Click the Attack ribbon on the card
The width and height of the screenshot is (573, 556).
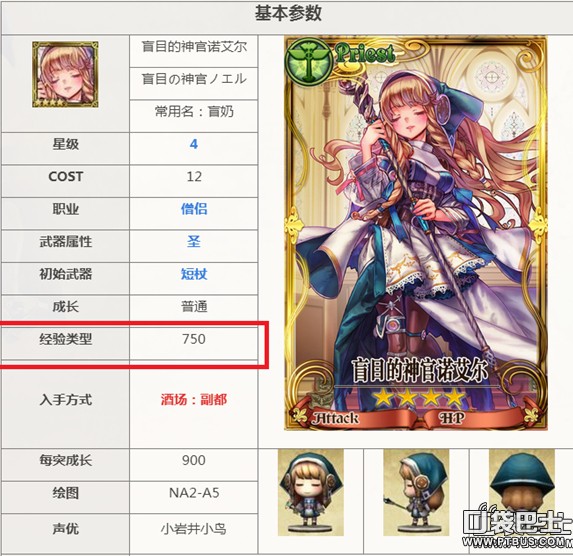[336, 418]
